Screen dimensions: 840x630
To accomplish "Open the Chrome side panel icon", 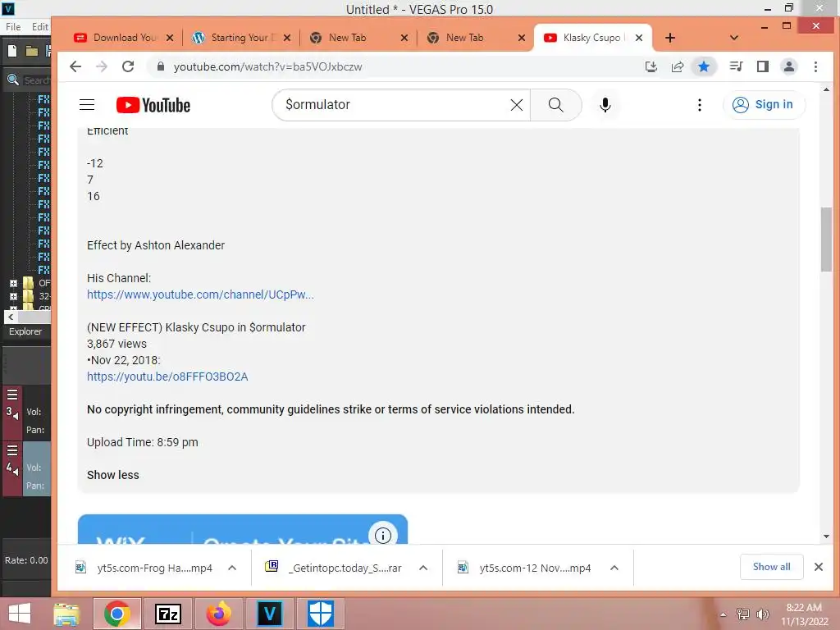I will tap(762, 66).
